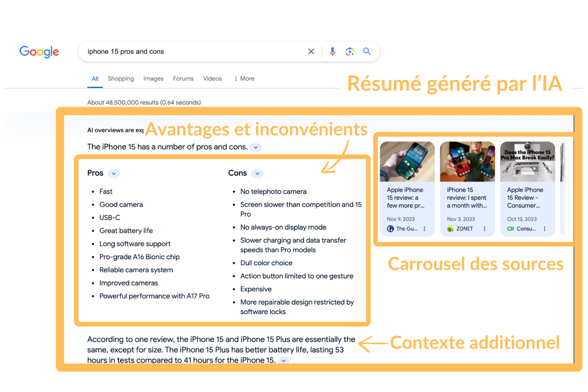This screenshot has height=392, width=588.
Task: Click 'Pro-grade A16 Bionic chip' item
Action: click(x=140, y=257)
